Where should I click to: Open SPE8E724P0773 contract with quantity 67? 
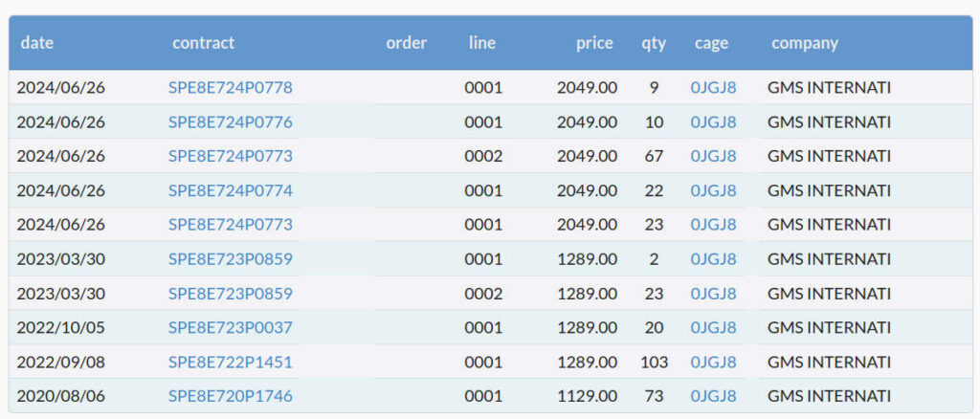(x=230, y=156)
